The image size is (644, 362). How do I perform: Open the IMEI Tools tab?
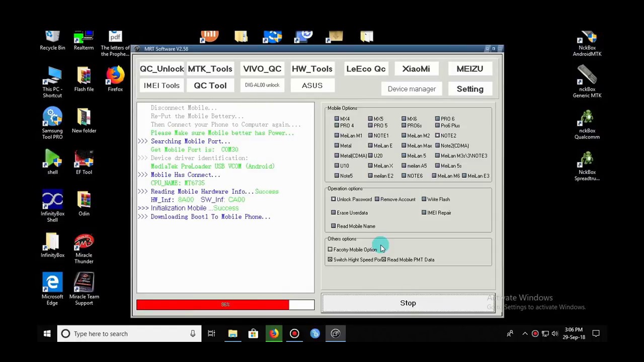tap(162, 85)
